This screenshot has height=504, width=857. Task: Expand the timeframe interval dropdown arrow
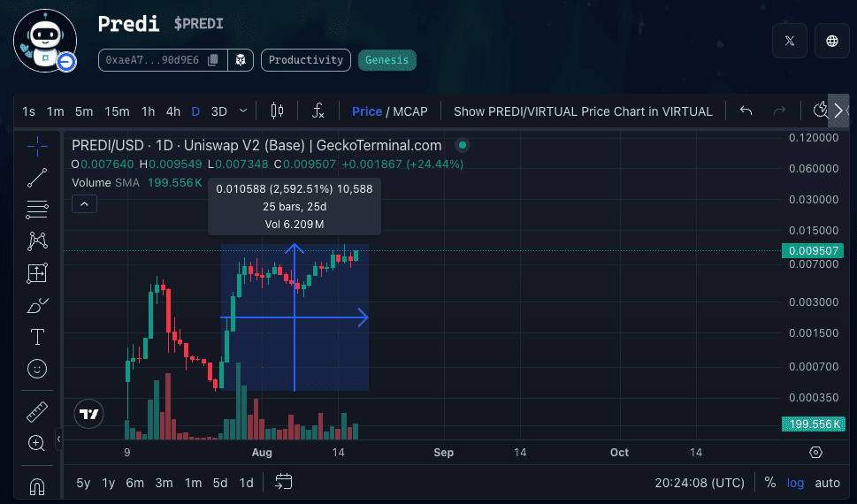(x=243, y=111)
